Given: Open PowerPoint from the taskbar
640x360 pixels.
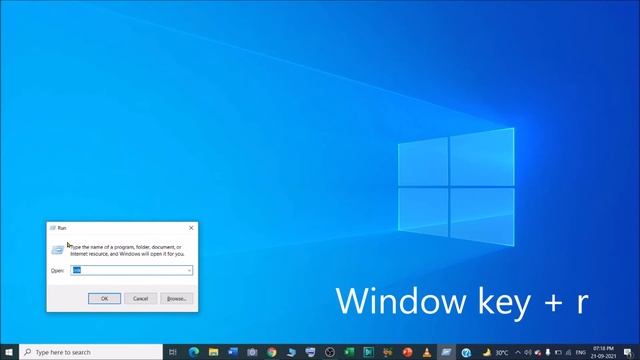Looking at the screenshot, I should (407, 352).
